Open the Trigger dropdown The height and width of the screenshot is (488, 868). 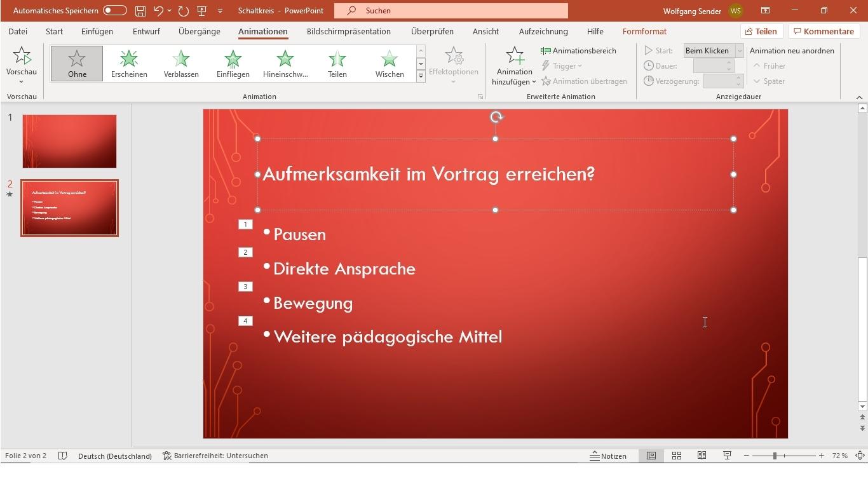pyautogui.click(x=562, y=66)
